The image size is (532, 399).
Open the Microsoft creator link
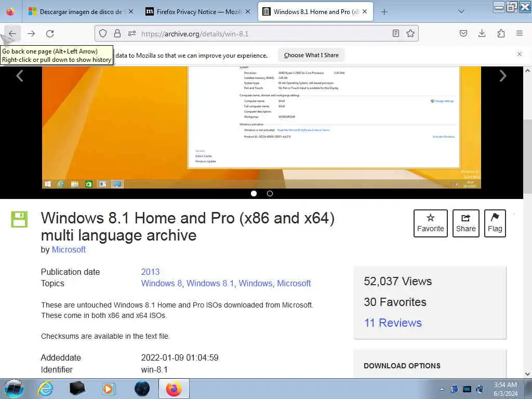click(69, 249)
